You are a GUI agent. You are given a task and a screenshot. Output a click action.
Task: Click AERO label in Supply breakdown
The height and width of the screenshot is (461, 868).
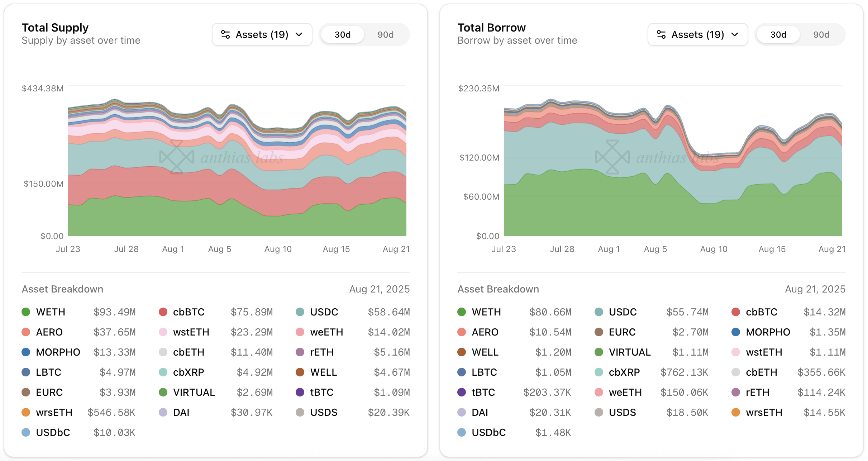[49, 332]
